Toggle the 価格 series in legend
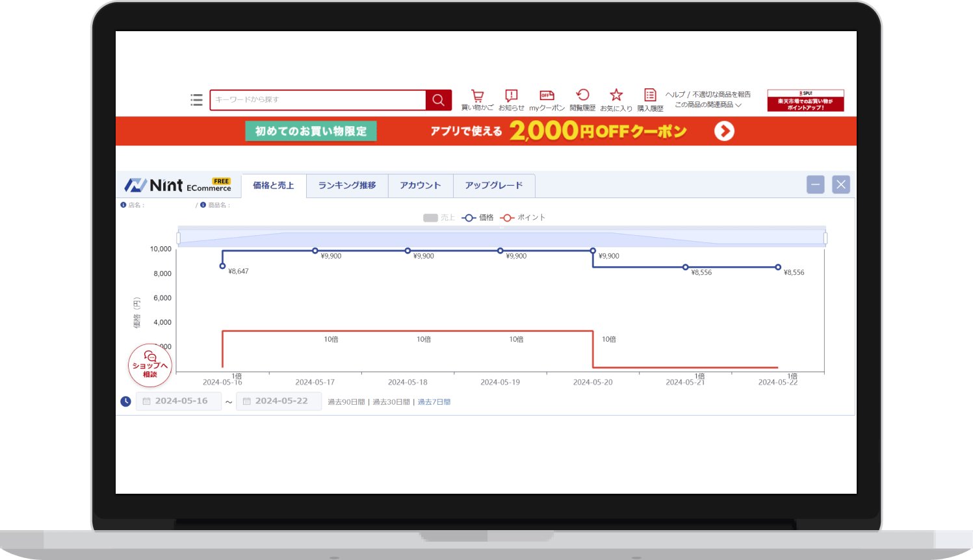Viewport: 973px width, 560px height. (x=478, y=218)
